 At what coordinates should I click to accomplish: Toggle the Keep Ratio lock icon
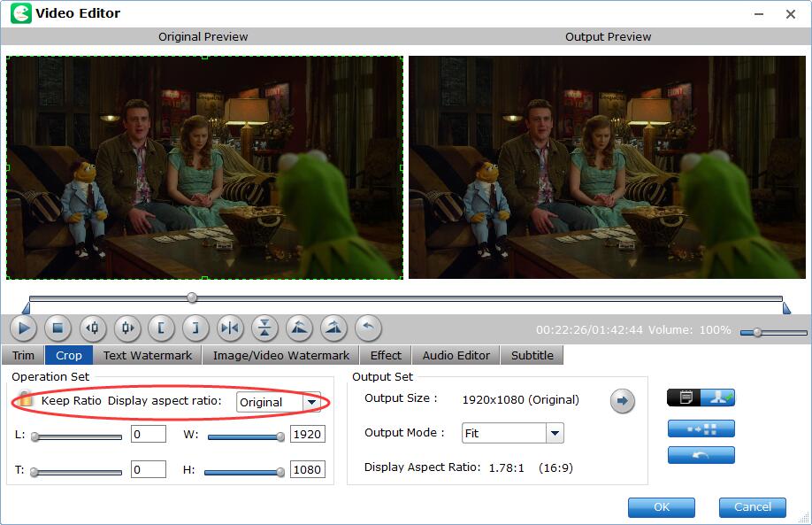pyautogui.click(x=24, y=399)
